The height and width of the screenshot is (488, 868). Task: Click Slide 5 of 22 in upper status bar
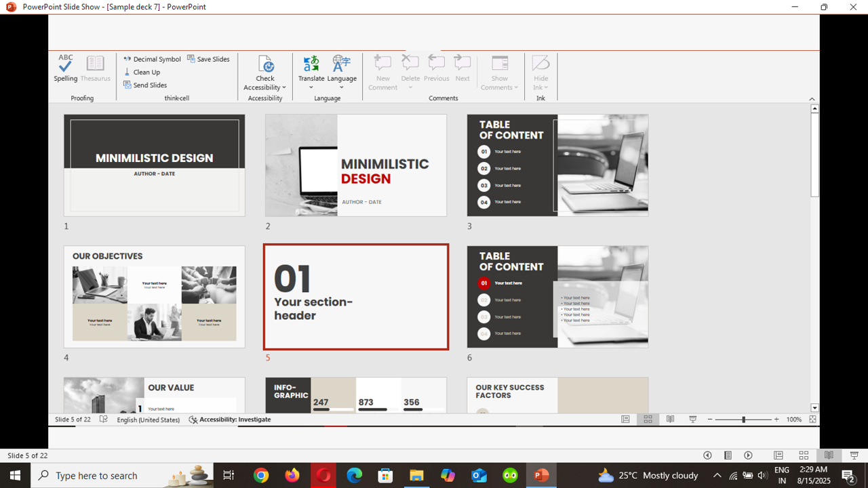click(73, 420)
